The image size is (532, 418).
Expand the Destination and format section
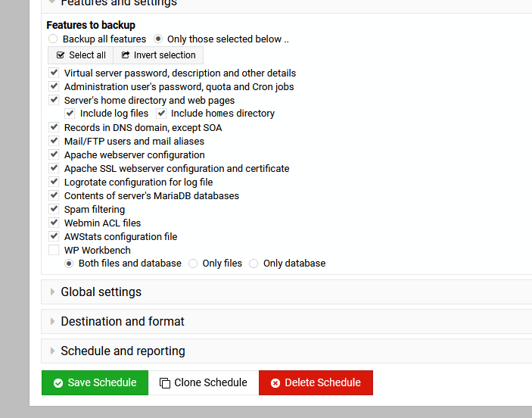[x=122, y=321]
